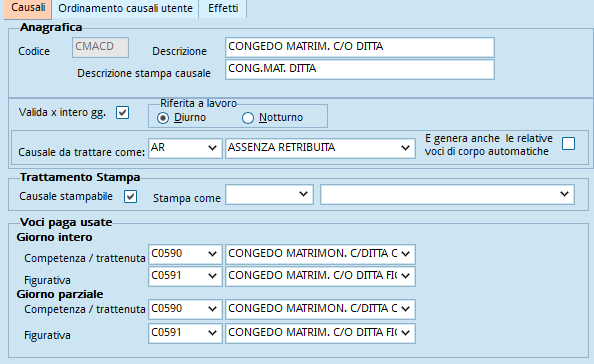Select the Diurno radio button

[163, 118]
